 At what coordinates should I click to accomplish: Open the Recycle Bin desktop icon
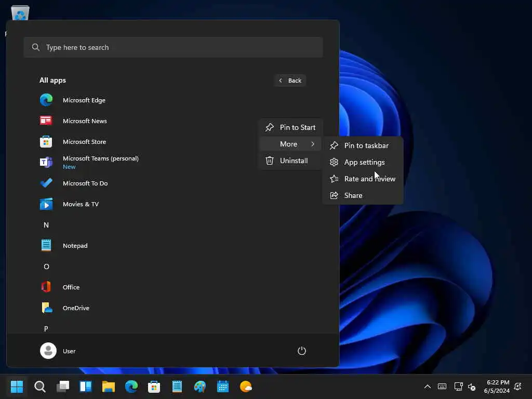point(20,13)
